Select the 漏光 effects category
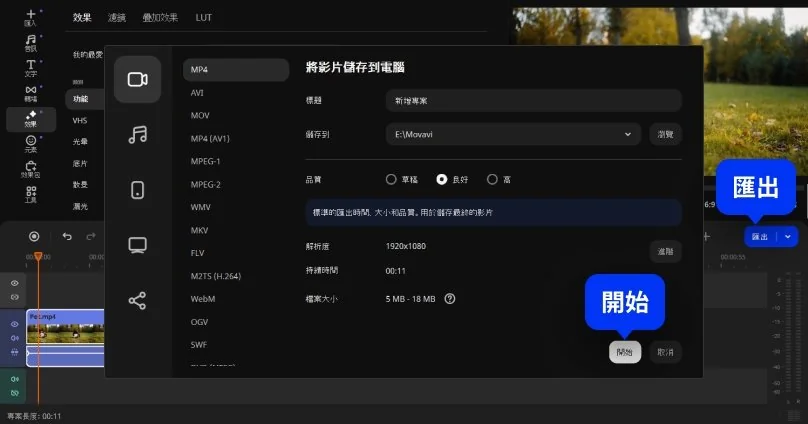 tap(80, 207)
